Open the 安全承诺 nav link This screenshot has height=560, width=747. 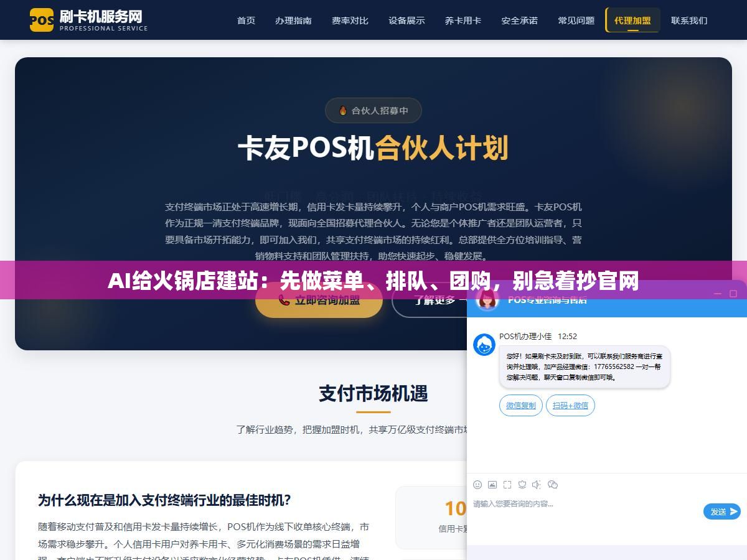coord(520,21)
